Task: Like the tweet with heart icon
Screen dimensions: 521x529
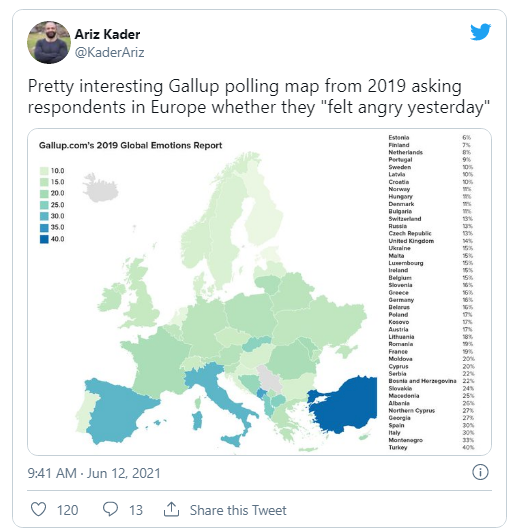Action: [x=38, y=509]
